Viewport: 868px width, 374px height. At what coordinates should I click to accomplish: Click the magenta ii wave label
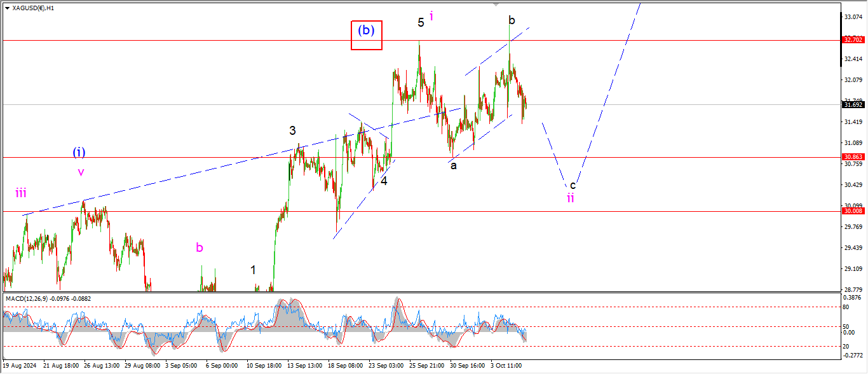point(571,198)
